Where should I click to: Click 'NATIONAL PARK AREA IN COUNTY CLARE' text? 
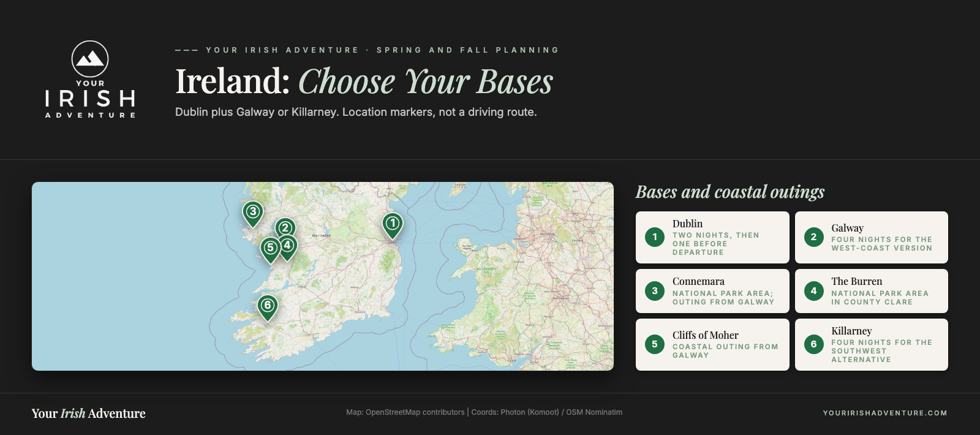click(x=880, y=298)
